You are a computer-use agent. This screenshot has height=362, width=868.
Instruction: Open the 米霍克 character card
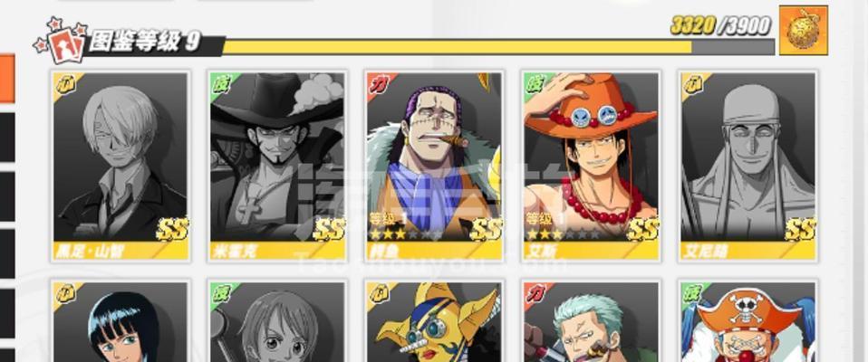(277, 166)
